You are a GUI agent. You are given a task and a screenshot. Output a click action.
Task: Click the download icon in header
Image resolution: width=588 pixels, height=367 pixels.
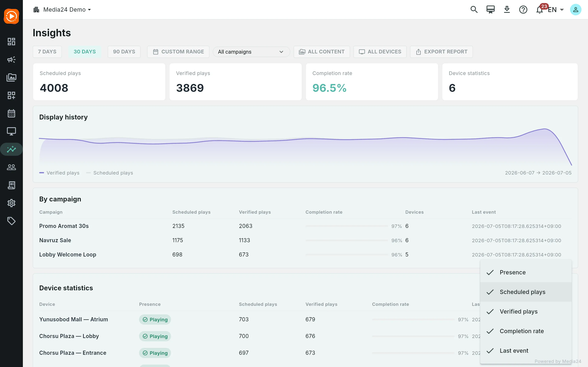pos(507,10)
